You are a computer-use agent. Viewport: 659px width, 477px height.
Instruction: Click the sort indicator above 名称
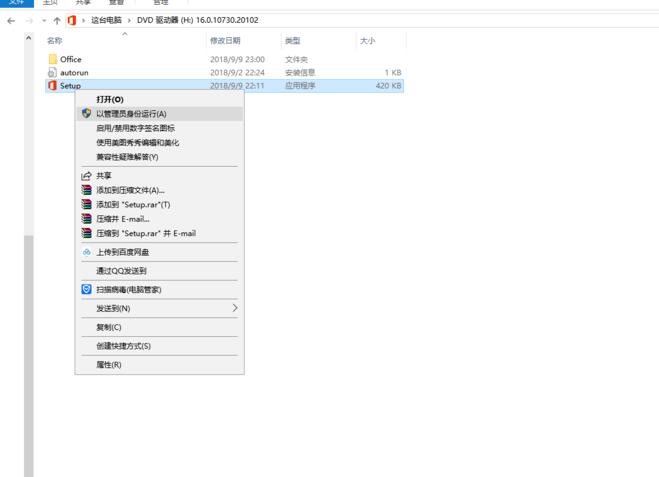pyautogui.click(x=125, y=33)
